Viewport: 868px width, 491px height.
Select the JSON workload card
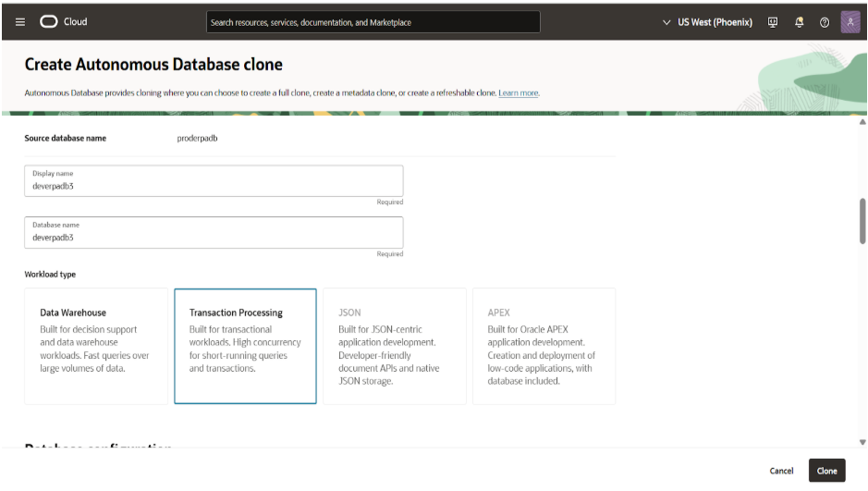395,346
